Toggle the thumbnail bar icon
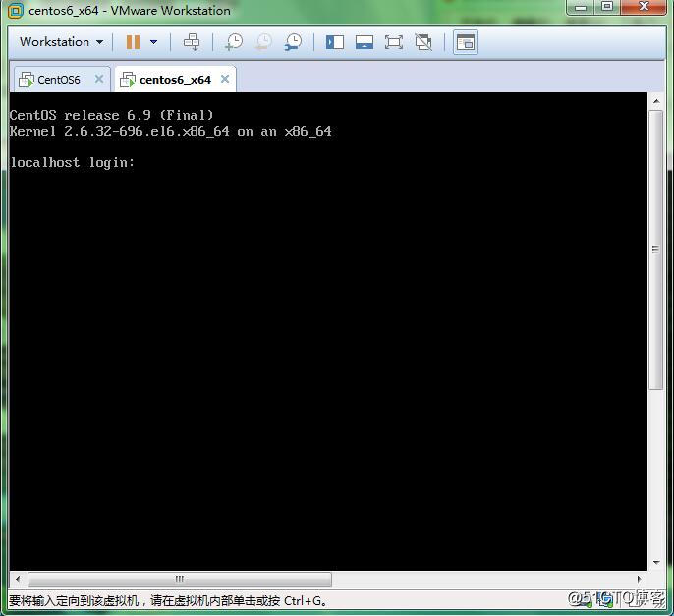The height and width of the screenshot is (616, 674). point(365,42)
